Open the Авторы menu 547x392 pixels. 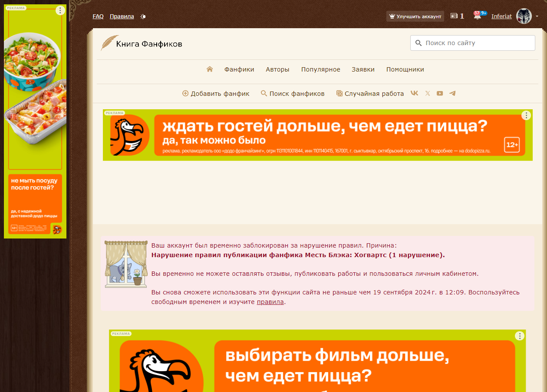277,69
